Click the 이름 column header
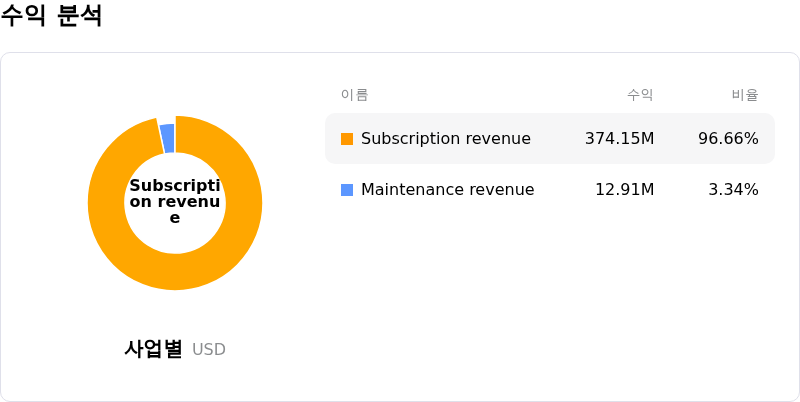The width and height of the screenshot is (800, 402). point(355,95)
